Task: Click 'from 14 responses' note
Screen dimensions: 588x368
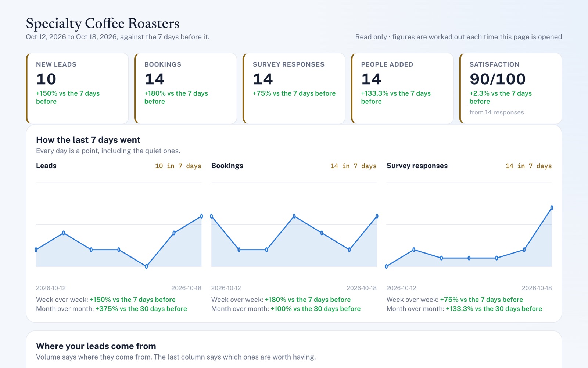Action: pyautogui.click(x=496, y=112)
